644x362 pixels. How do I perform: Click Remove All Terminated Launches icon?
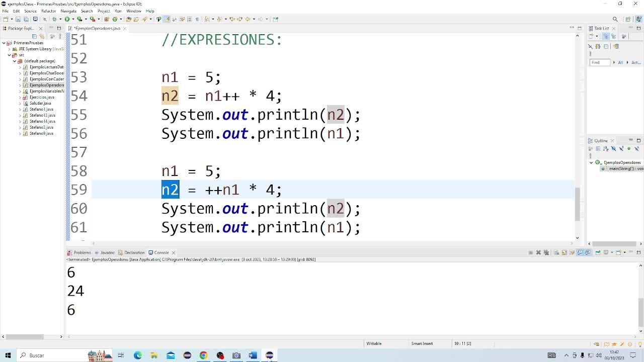point(546,252)
